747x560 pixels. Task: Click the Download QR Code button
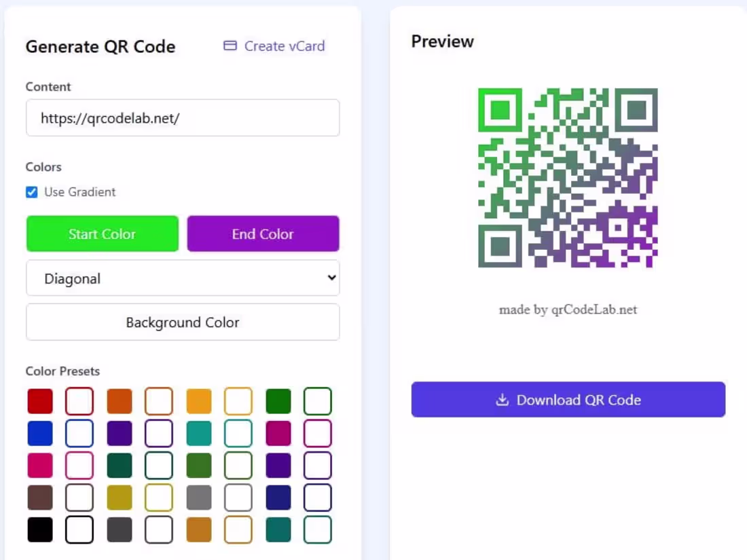[x=568, y=399]
